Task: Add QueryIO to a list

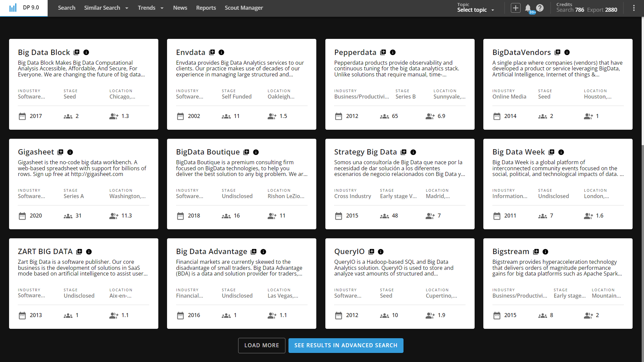Action: 371,252
